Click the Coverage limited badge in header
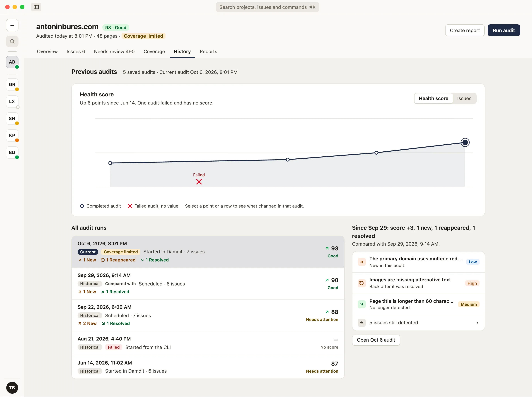The image size is (532, 397). [143, 36]
